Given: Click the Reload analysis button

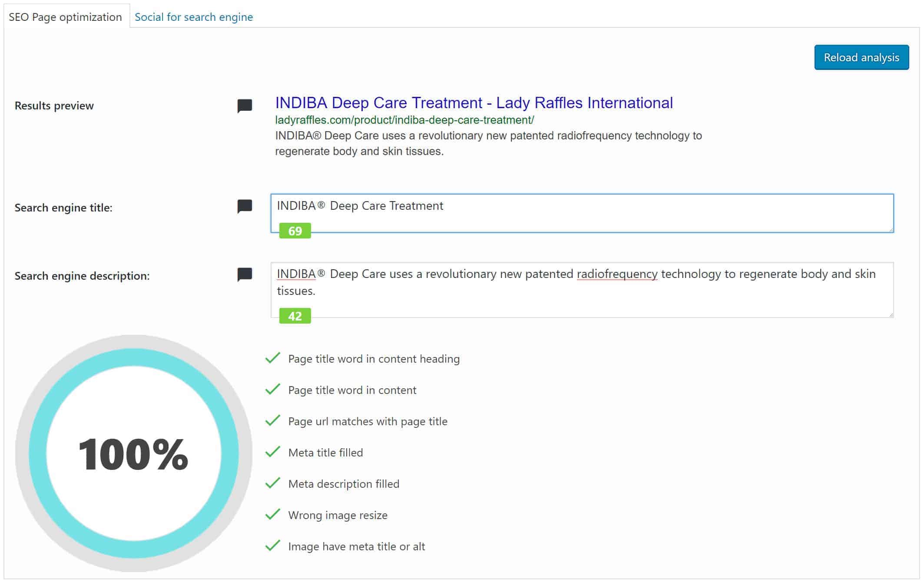Looking at the screenshot, I should pos(861,57).
